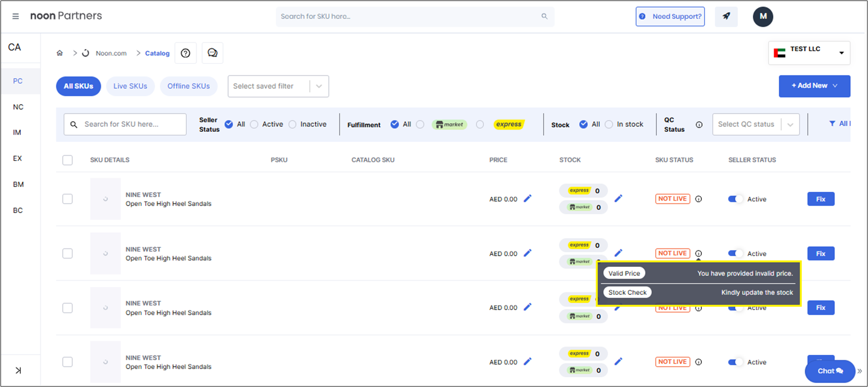Open the NC sidebar item
This screenshot has width=868, height=387.
point(18,107)
